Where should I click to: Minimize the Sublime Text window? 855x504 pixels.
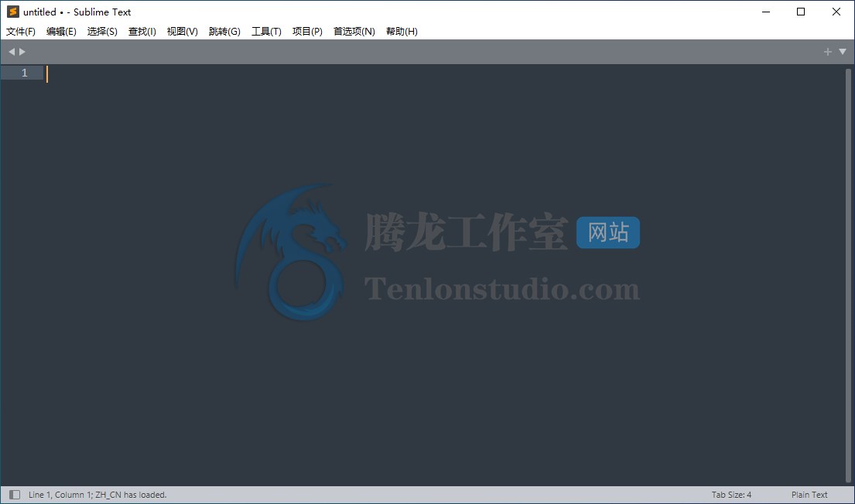[766, 12]
